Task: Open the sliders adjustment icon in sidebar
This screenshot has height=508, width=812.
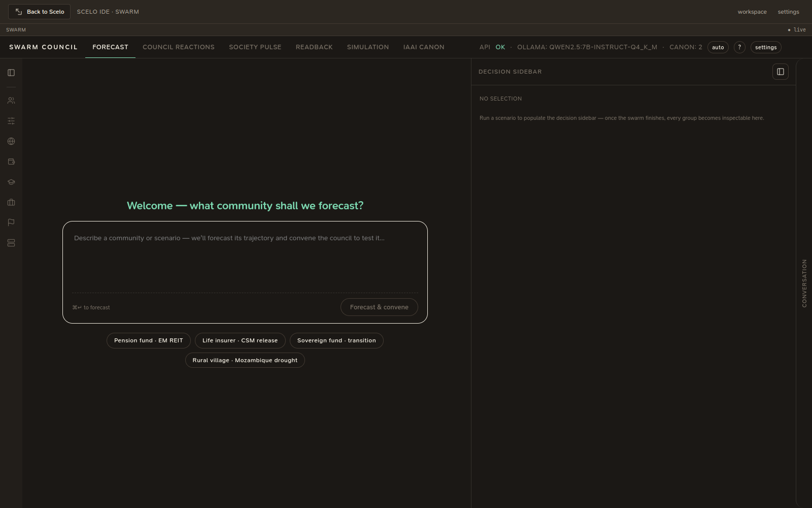Action: [11, 121]
